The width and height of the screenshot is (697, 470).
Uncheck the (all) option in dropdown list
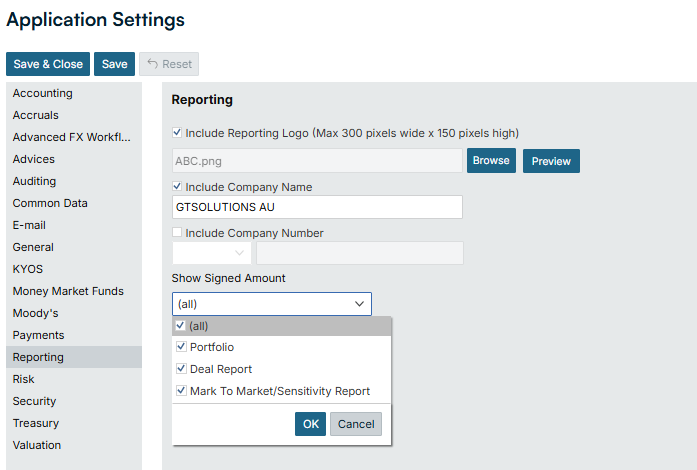point(180,325)
